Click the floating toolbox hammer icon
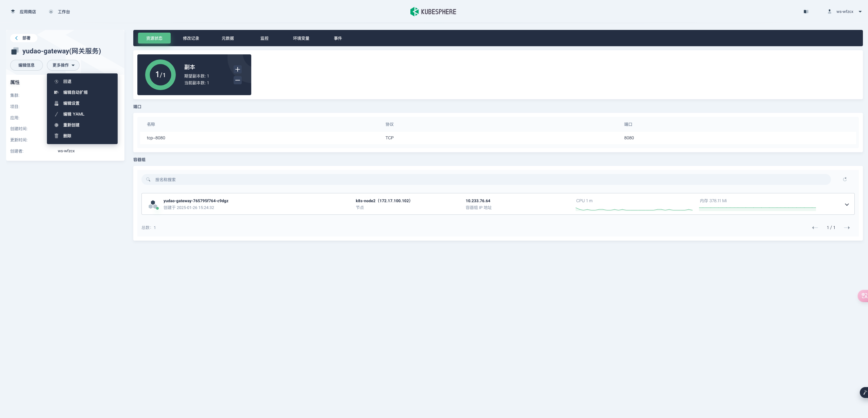This screenshot has height=418, width=868. pos(864,393)
